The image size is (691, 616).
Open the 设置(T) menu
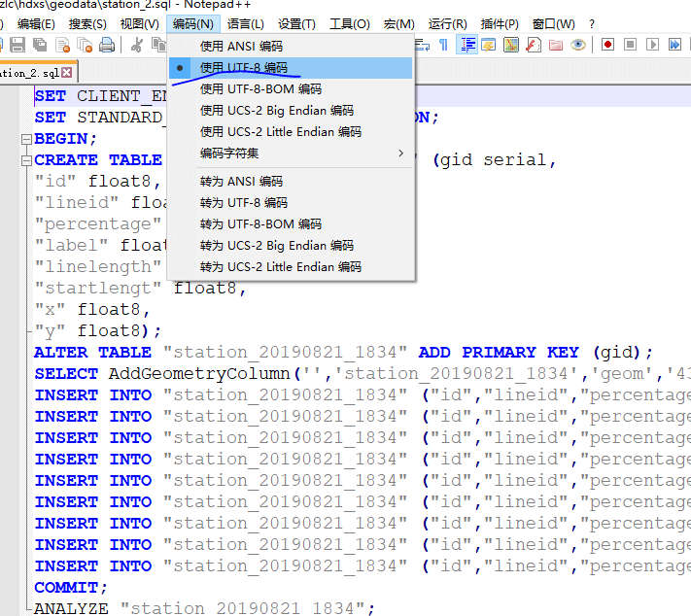pos(296,23)
